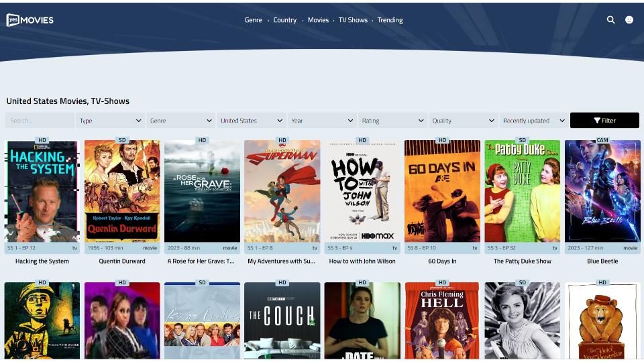644x362 pixels.
Task: Open the Chris Fleming Hell poster
Action: click(442, 320)
